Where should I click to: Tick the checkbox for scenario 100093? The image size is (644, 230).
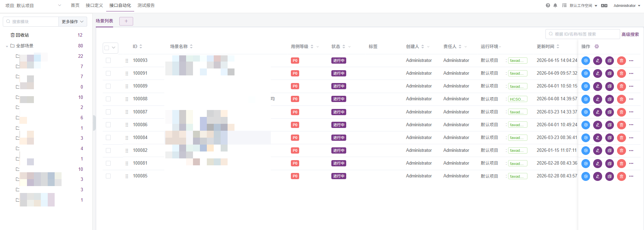pos(108,61)
